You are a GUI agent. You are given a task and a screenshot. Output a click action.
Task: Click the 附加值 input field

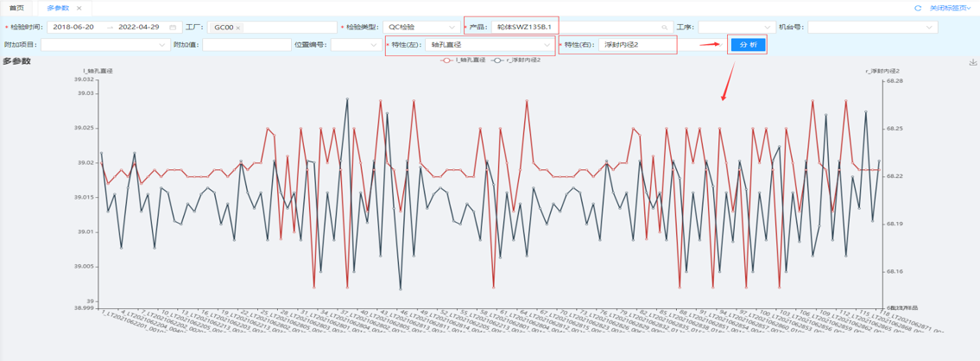click(246, 45)
